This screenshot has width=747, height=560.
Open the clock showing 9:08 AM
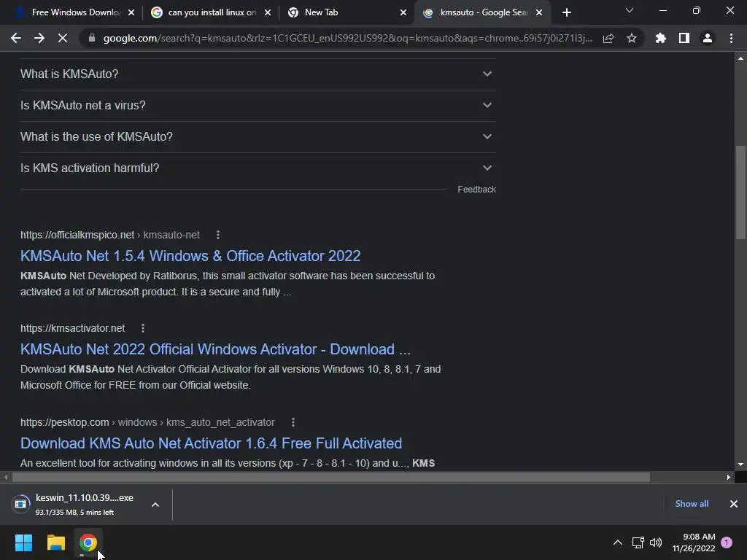694,542
